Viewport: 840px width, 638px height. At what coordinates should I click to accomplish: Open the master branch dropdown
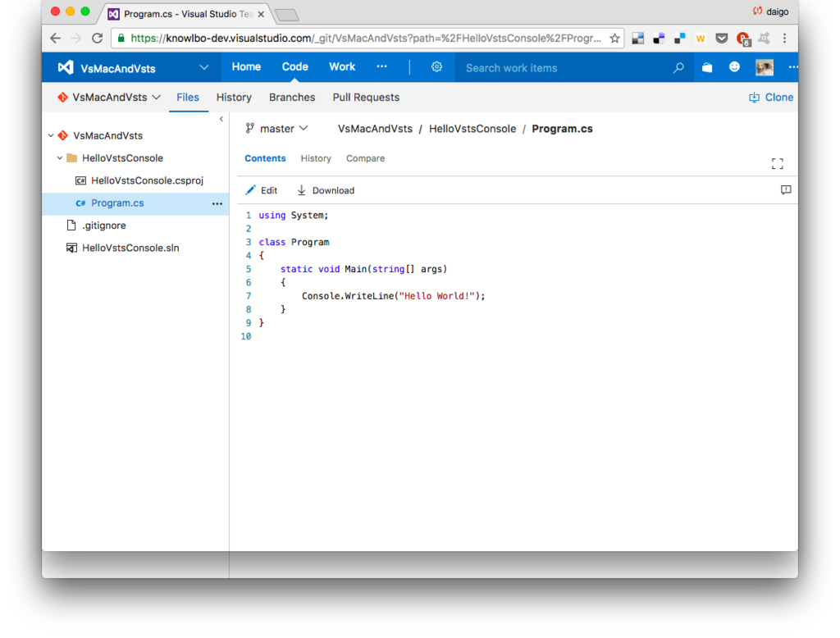(277, 129)
